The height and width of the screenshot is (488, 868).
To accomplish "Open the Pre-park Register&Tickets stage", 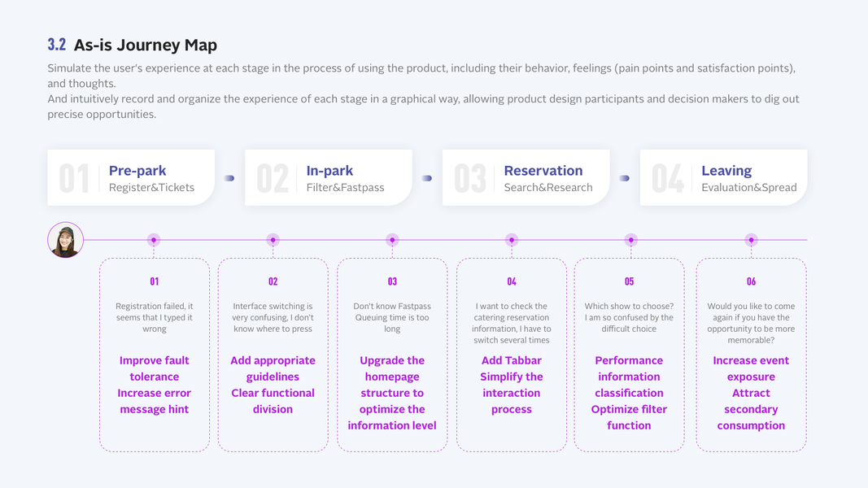I will coord(131,178).
